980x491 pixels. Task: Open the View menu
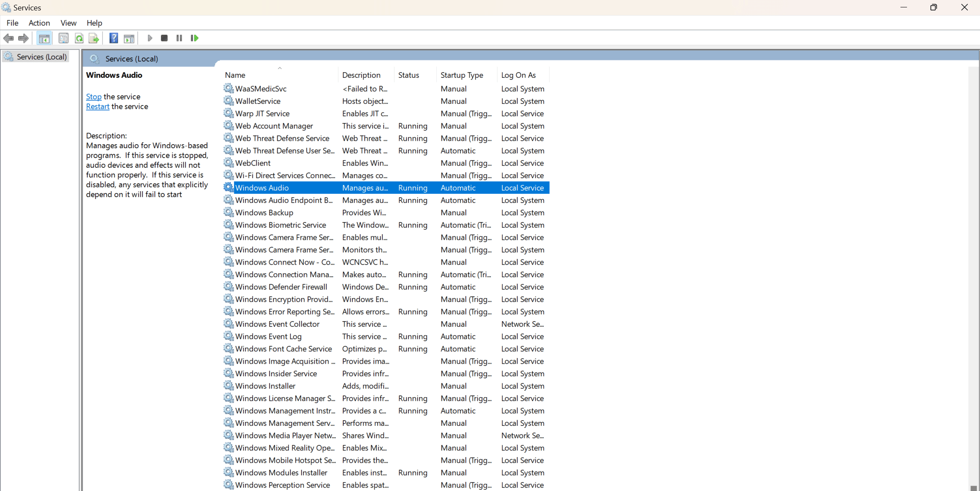click(x=68, y=23)
